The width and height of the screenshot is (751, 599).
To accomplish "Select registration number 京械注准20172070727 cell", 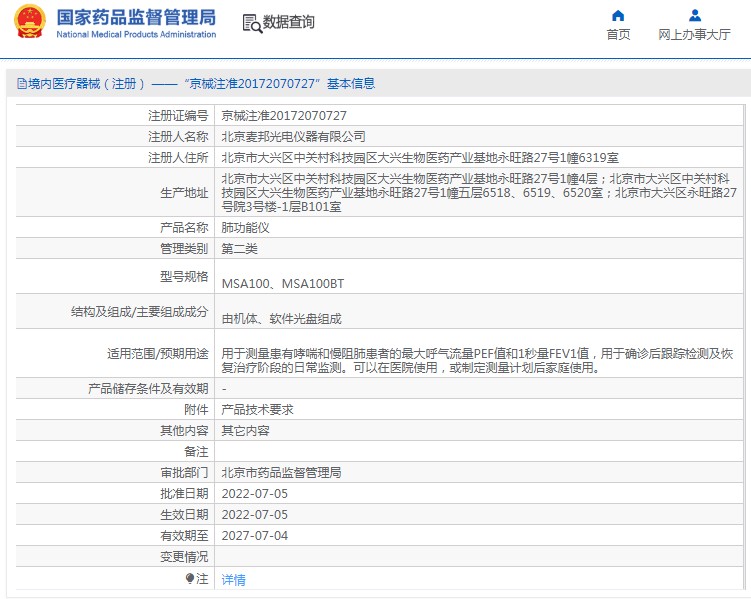I will [x=284, y=116].
